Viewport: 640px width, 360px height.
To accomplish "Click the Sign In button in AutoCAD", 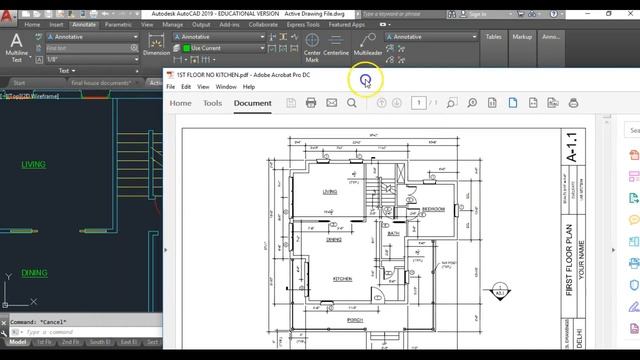I will pyautogui.click(x=478, y=14).
